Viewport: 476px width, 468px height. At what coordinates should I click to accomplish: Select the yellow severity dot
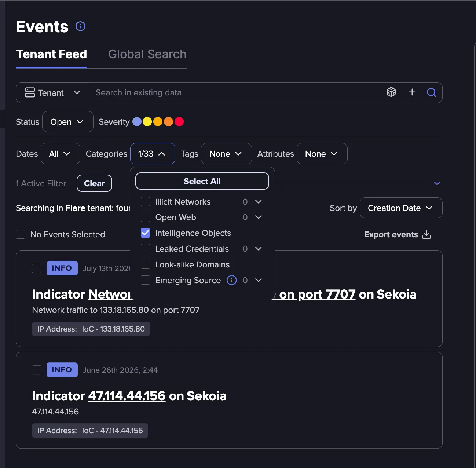[147, 122]
